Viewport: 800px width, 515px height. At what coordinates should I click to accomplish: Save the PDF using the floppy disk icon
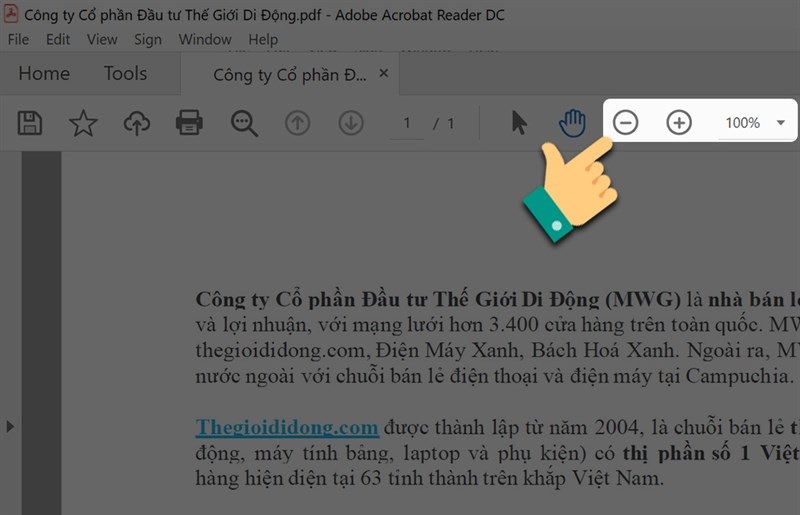30,123
